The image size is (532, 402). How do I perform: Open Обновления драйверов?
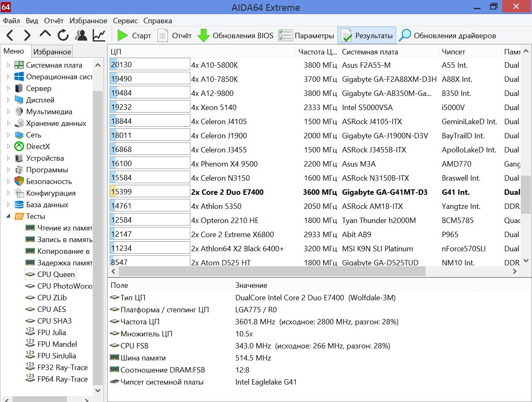click(448, 36)
